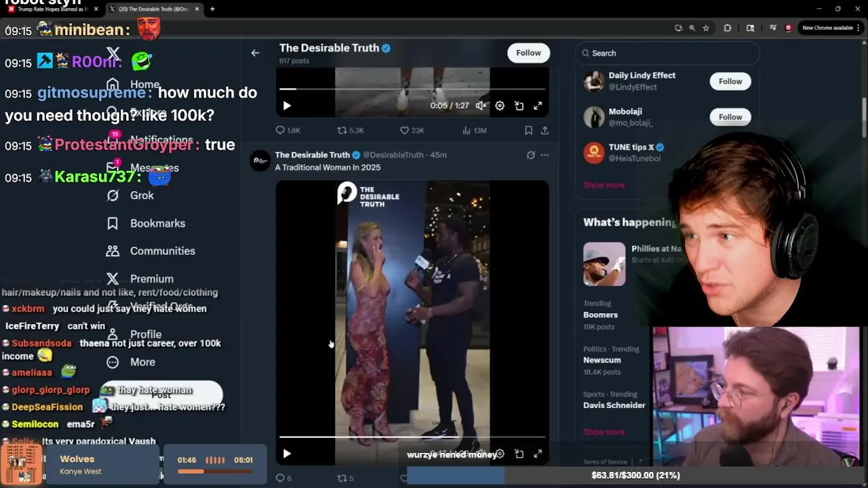Follow The Desirable Truth from the header
This screenshot has height=488, width=868.
(528, 53)
